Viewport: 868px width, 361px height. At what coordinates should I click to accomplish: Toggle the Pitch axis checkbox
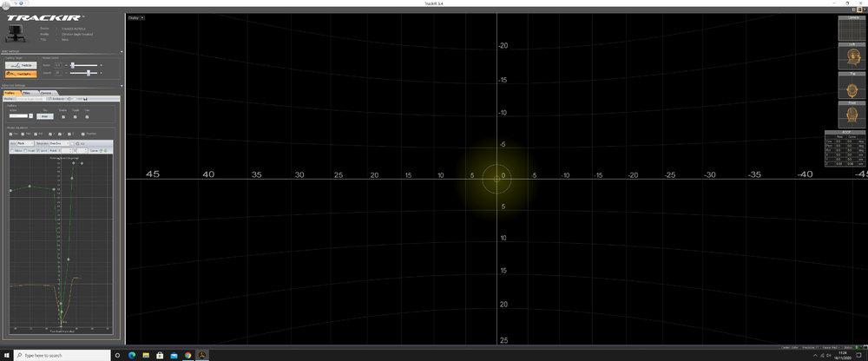pos(23,134)
